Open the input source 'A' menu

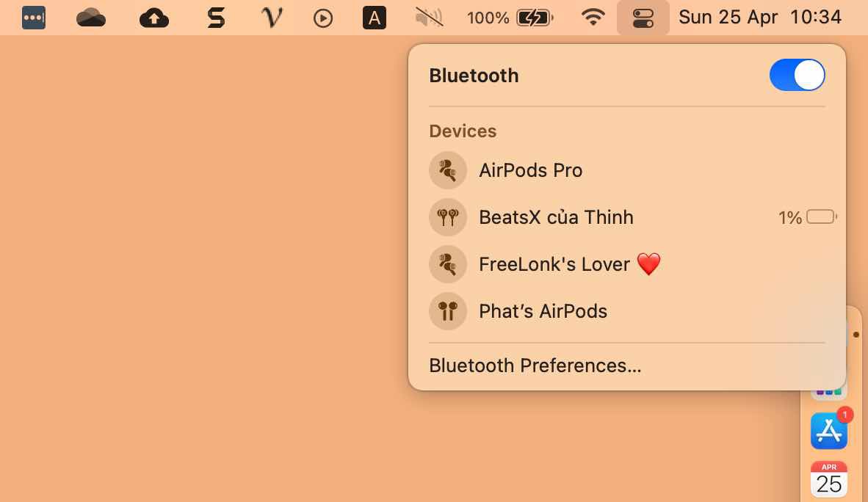tap(375, 18)
